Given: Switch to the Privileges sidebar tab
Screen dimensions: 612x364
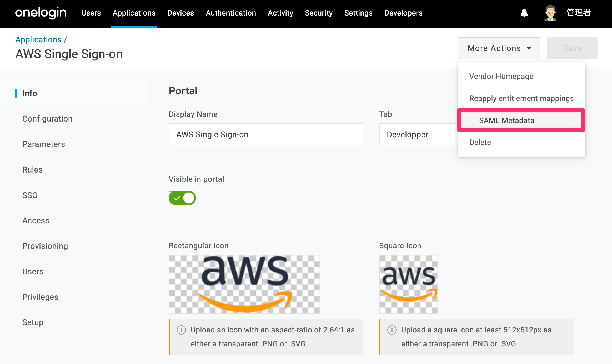Looking at the screenshot, I should tap(40, 297).
